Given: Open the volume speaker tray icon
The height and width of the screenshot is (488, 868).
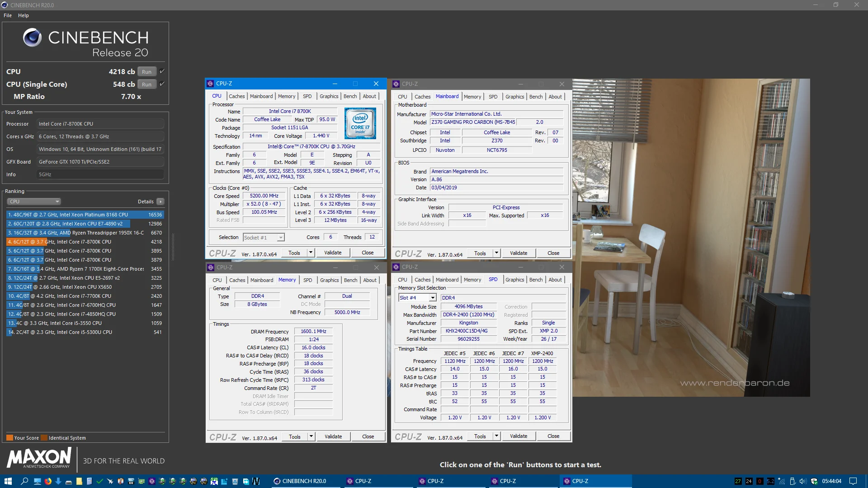Looking at the screenshot, I should pyautogui.click(x=803, y=481).
